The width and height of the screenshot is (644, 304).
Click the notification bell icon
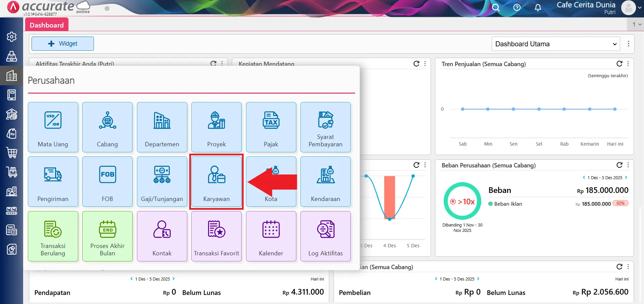coord(538,8)
